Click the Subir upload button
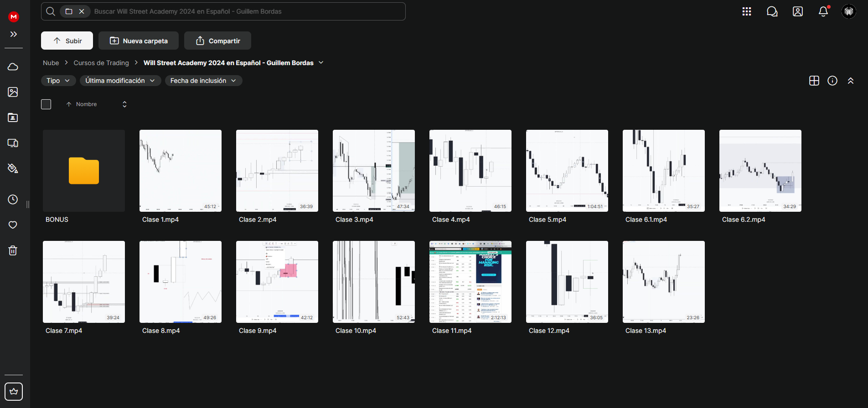The image size is (868, 408). (x=67, y=41)
